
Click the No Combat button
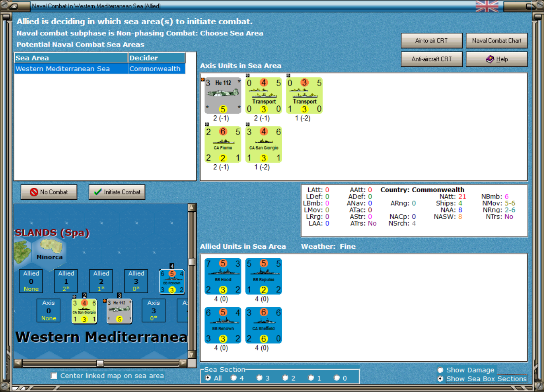pyautogui.click(x=49, y=192)
